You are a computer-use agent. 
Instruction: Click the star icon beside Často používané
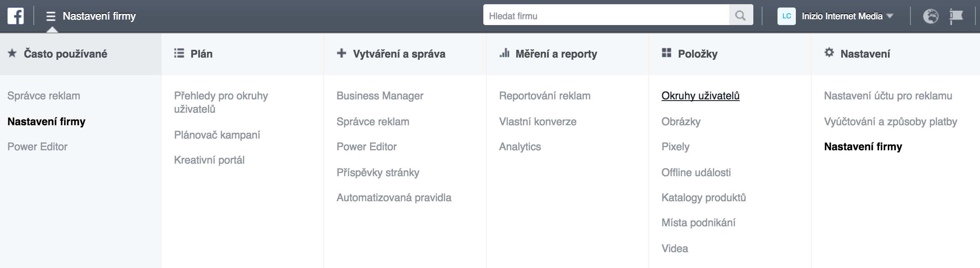12,53
